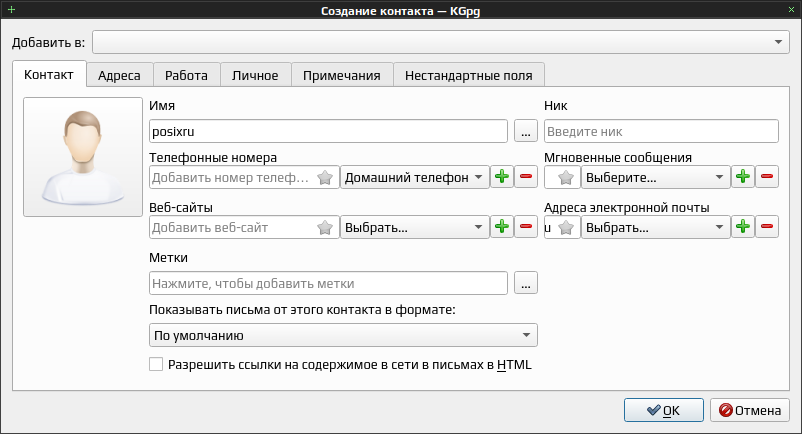802x434 pixels.
Task: Remove website entry with red minus
Action: coord(526,227)
